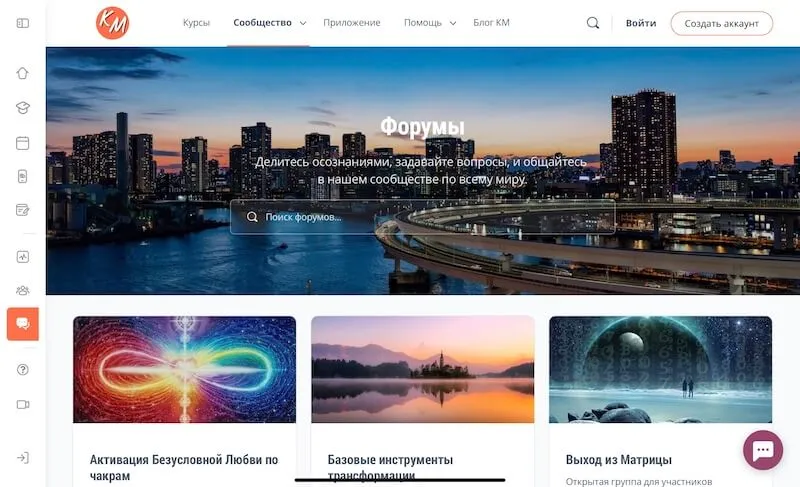Click the login arrow icon in sidebar

22,458
